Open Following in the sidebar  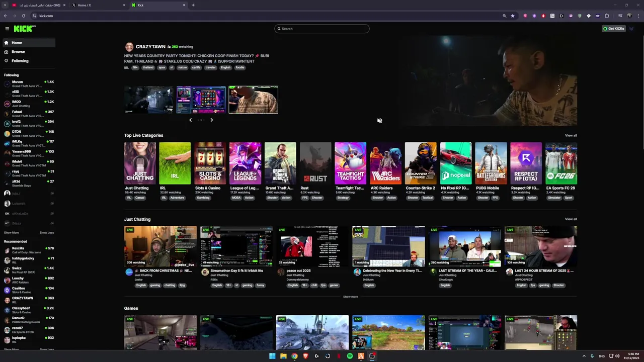click(x=29, y=61)
